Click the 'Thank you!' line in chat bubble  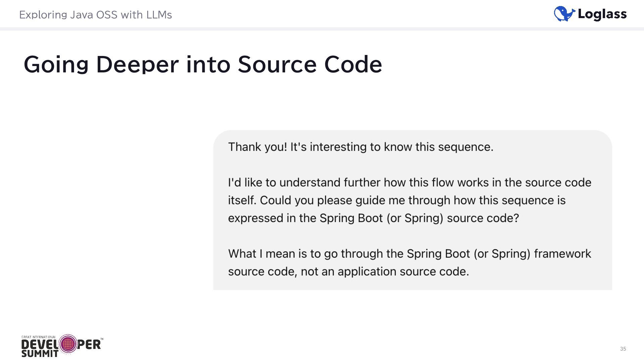360,147
